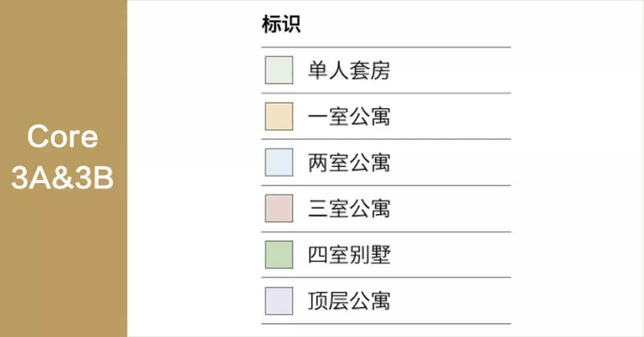The height and width of the screenshot is (337, 644).
Task: Click the divider between 两室公寓 and 三室公寓
Action: click(386, 185)
